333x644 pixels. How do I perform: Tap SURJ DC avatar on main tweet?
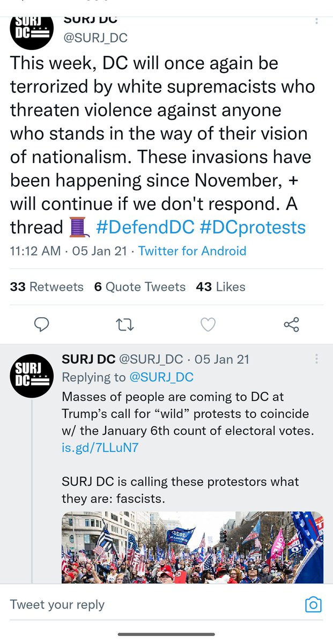31,32
